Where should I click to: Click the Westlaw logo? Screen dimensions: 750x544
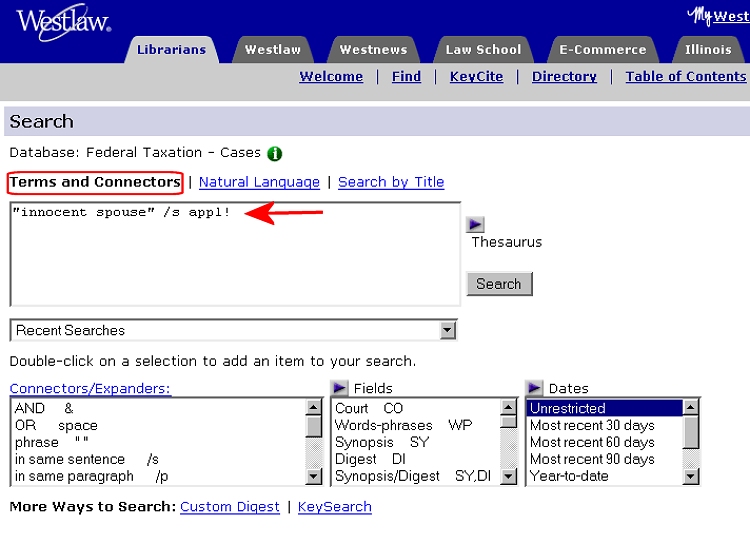(x=64, y=22)
